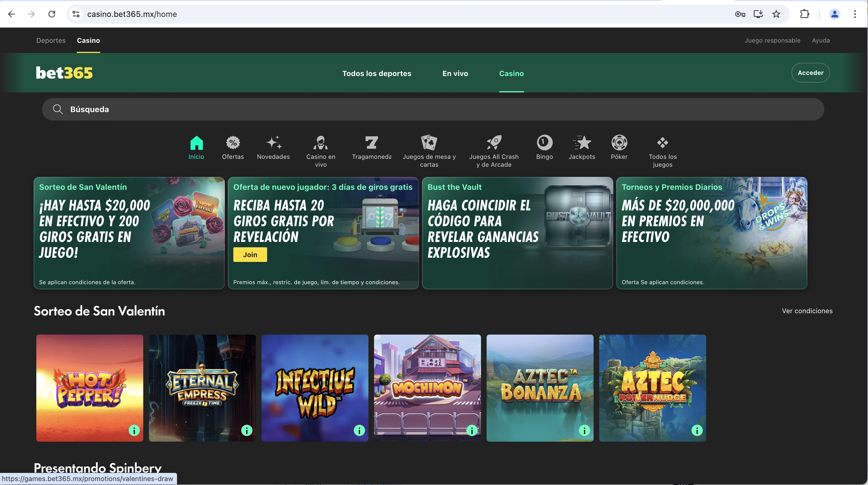This screenshot has height=485, width=868.
Task: Open the Jackpots star icon
Action: click(582, 143)
